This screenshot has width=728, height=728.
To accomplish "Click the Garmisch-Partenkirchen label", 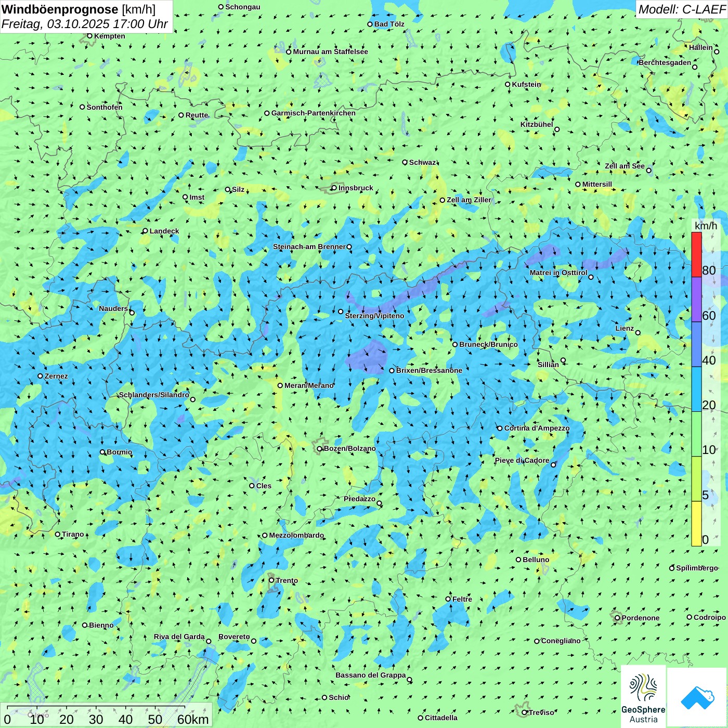I will (x=314, y=113).
